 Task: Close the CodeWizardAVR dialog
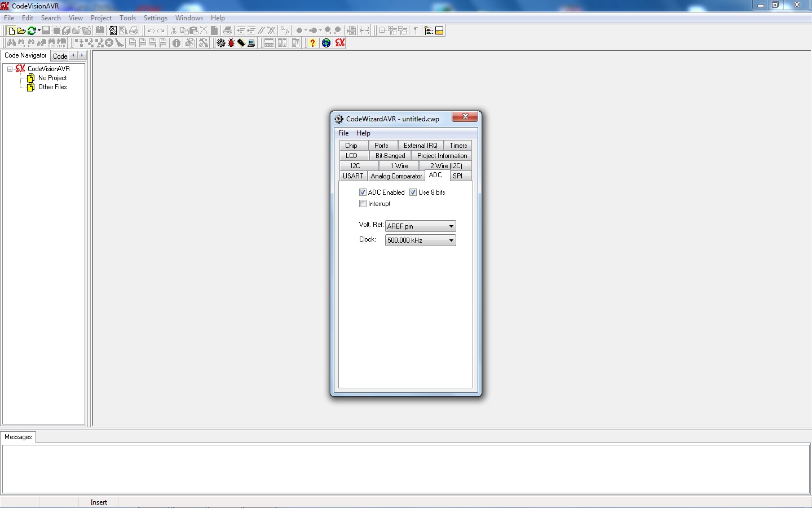[465, 116]
